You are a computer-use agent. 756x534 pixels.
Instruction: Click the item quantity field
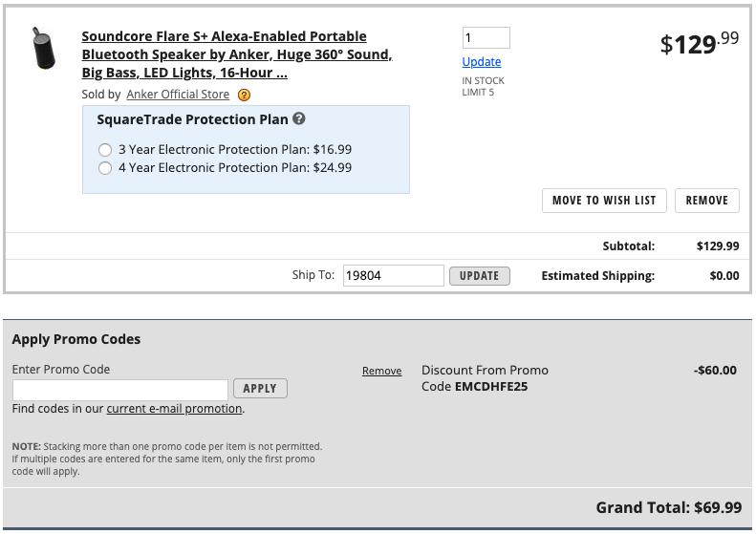pos(486,38)
